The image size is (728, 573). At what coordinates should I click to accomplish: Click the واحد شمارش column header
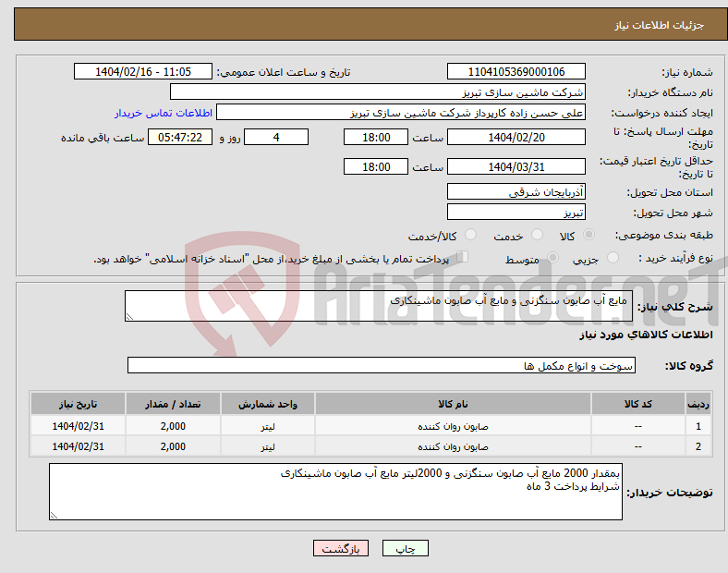(x=268, y=404)
